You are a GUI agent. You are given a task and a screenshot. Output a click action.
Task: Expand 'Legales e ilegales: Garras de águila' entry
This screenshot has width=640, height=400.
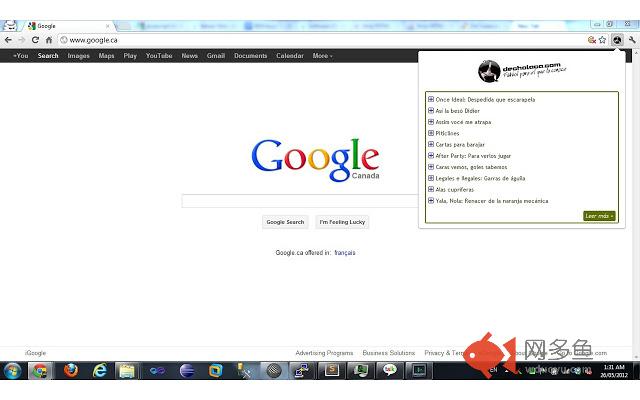coord(431,178)
